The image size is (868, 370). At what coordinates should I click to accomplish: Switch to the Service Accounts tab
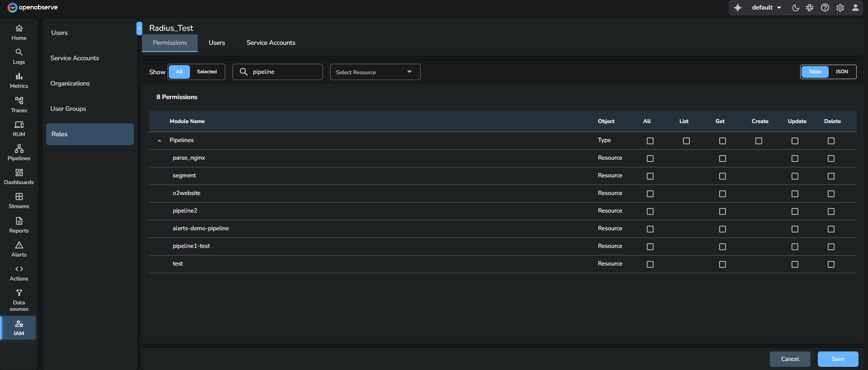tap(270, 43)
